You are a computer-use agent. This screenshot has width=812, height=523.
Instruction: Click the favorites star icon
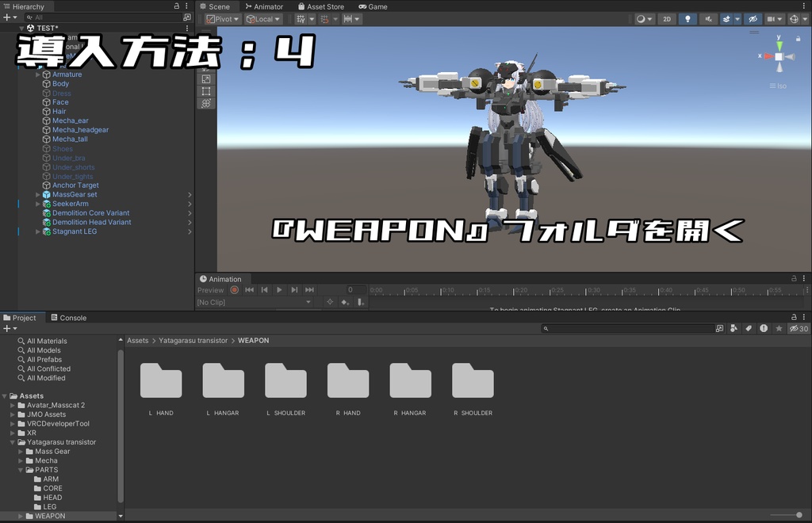(779, 329)
